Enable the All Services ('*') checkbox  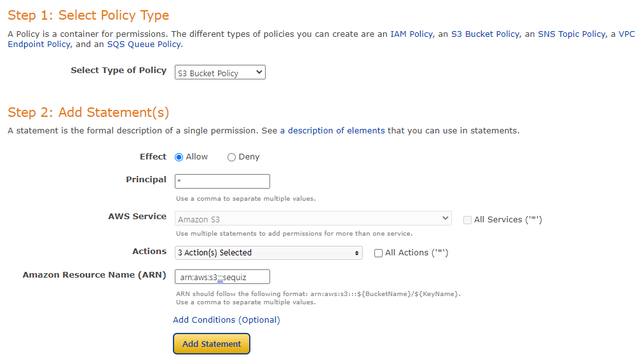467,220
